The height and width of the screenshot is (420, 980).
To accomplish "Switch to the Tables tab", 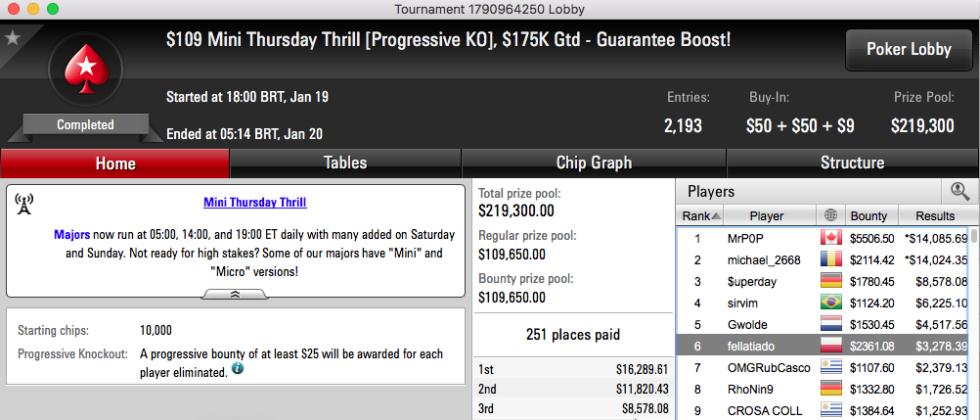I will [x=345, y=163].
